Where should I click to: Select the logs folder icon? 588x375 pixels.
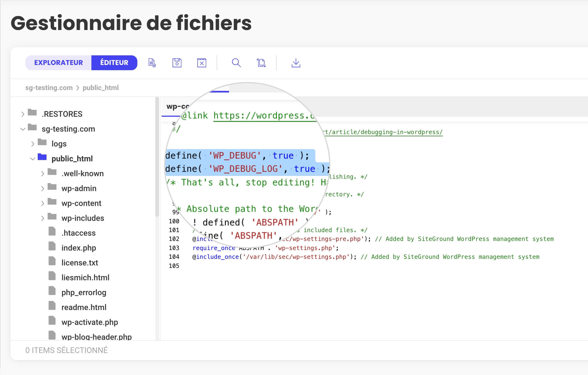[42, 142]
